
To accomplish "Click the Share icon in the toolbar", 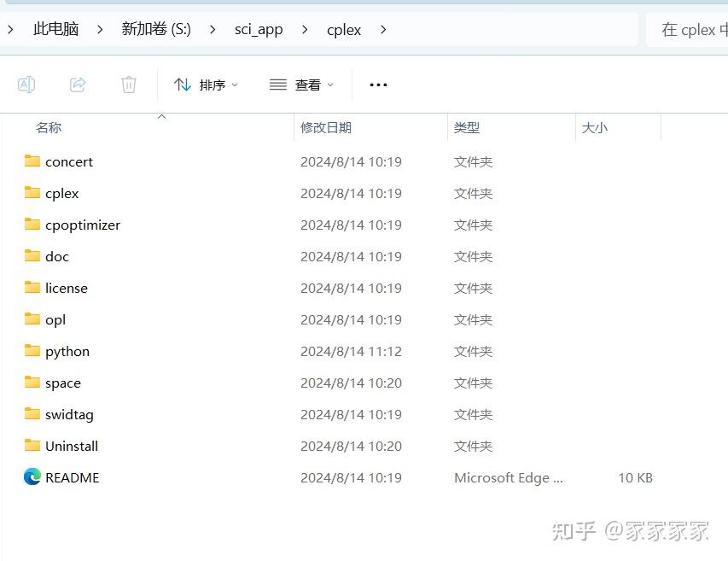I will tap(77, 84).
